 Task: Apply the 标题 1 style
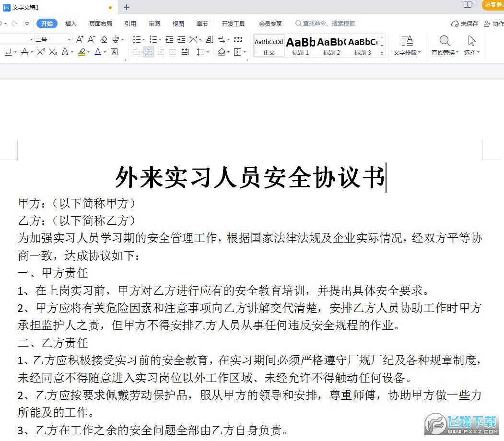pyautogui.click(x=300, y=46)
